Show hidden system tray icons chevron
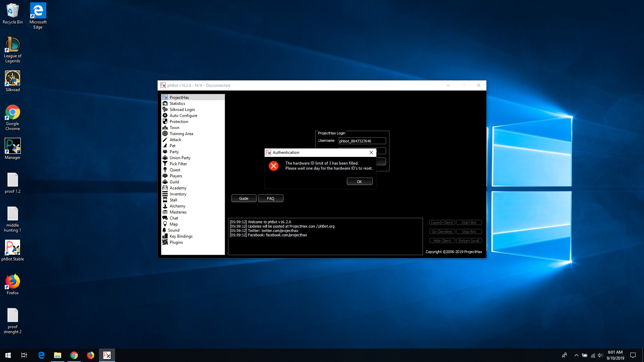644x362 pixels. click(576, 355)
